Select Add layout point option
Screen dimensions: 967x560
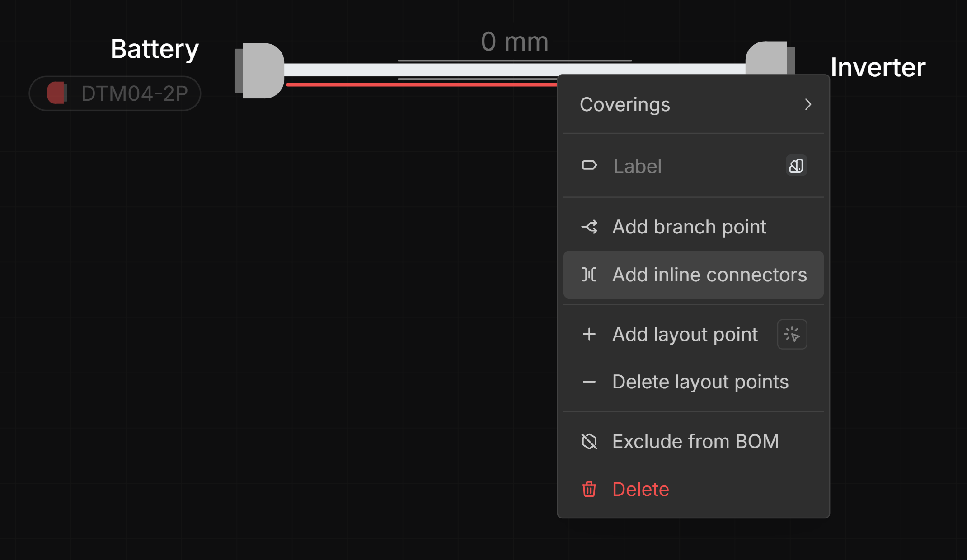tap(685, 335)
